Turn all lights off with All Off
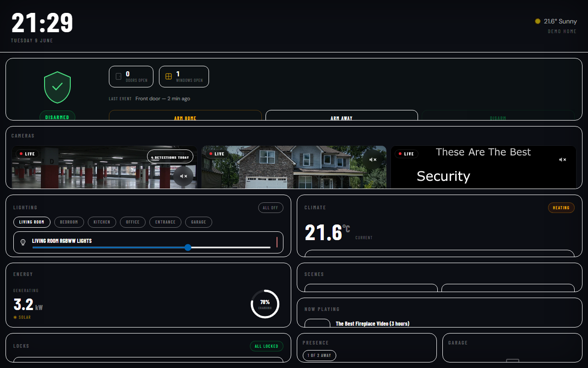The width and height of the screenshot is (588, 368). (x=271, y=208)
